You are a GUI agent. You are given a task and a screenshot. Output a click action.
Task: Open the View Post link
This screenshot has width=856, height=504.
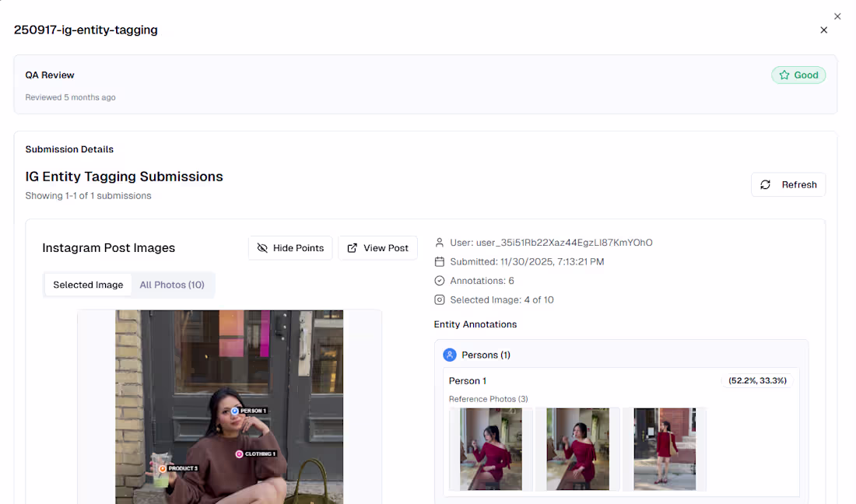pyautogui.click(x=377, y=247)
